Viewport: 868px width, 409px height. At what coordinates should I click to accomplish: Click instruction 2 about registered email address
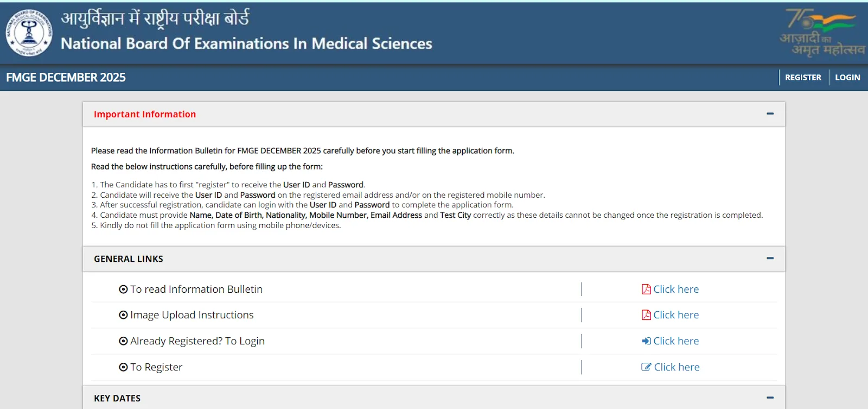(318, 195)
